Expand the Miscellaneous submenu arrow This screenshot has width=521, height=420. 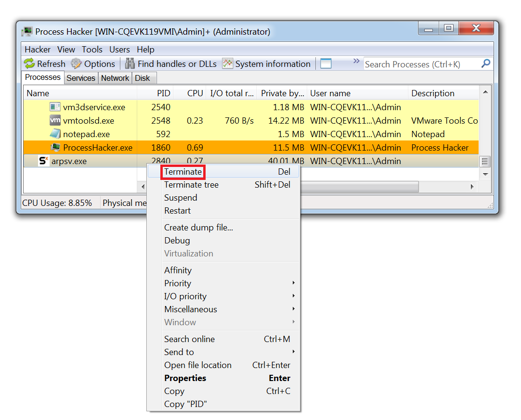coord(293,309)
